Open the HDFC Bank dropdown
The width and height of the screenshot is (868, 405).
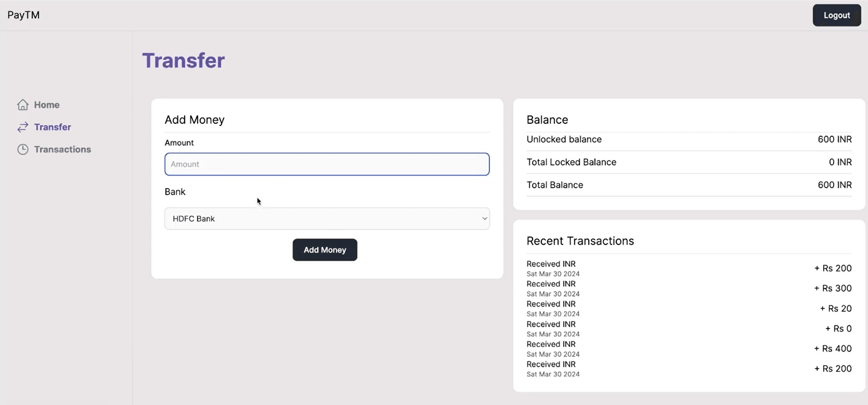327,218
